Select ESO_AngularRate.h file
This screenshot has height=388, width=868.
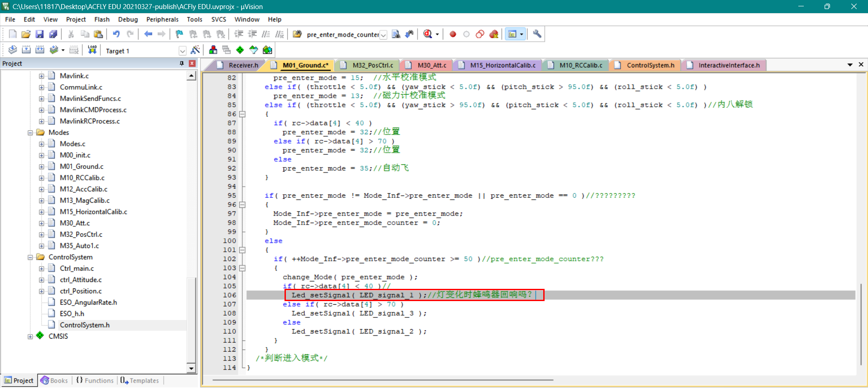[x=88, y=302]
